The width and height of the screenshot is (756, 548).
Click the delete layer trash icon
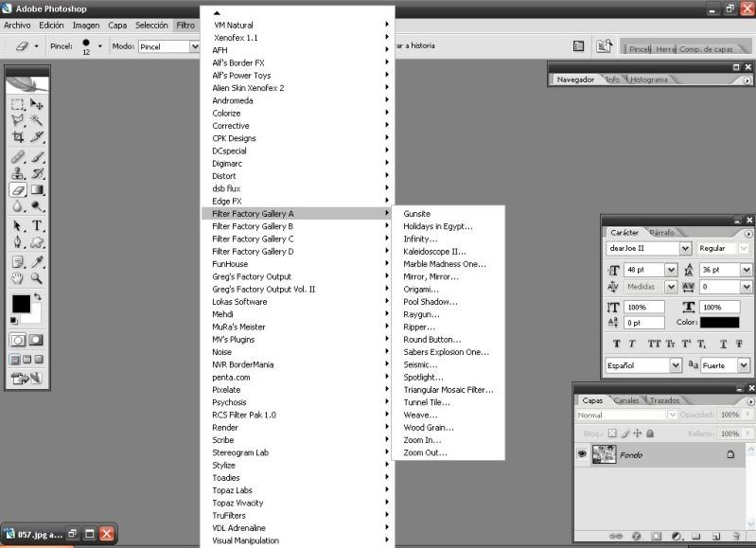(736, 536)
